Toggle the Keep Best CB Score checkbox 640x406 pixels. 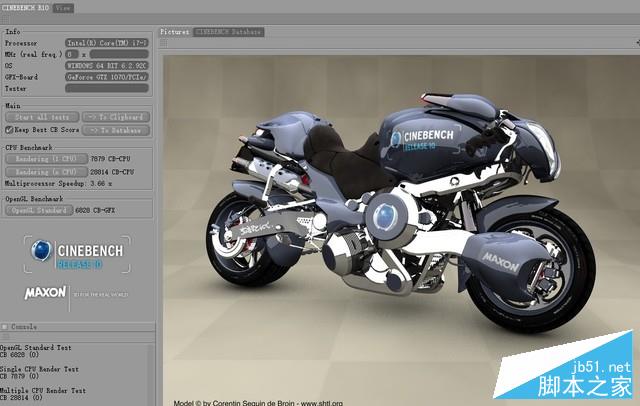point(9,130)
